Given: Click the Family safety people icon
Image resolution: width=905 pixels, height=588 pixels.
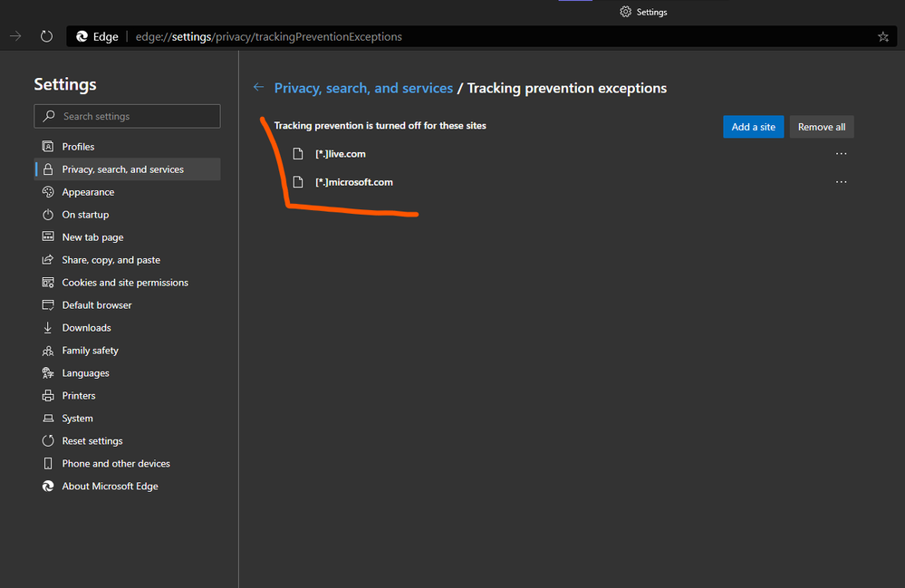Looking at the screenshot, I should click(x=48, y=351).
